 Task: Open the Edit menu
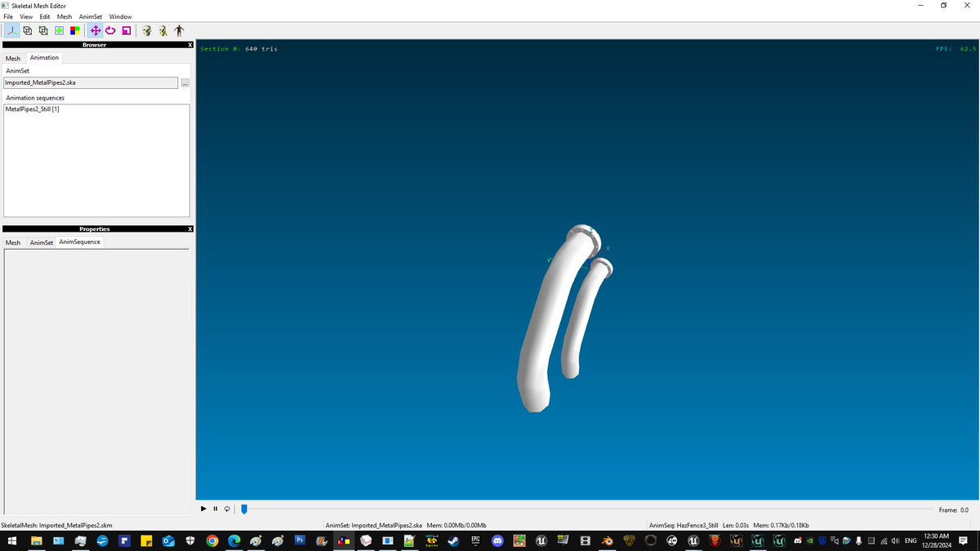[45, 16]
